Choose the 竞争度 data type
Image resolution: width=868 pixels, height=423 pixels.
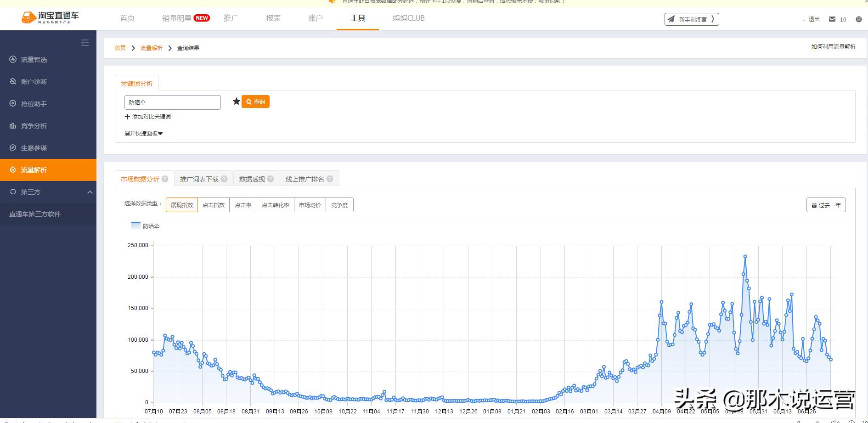[x=339, y=205]
